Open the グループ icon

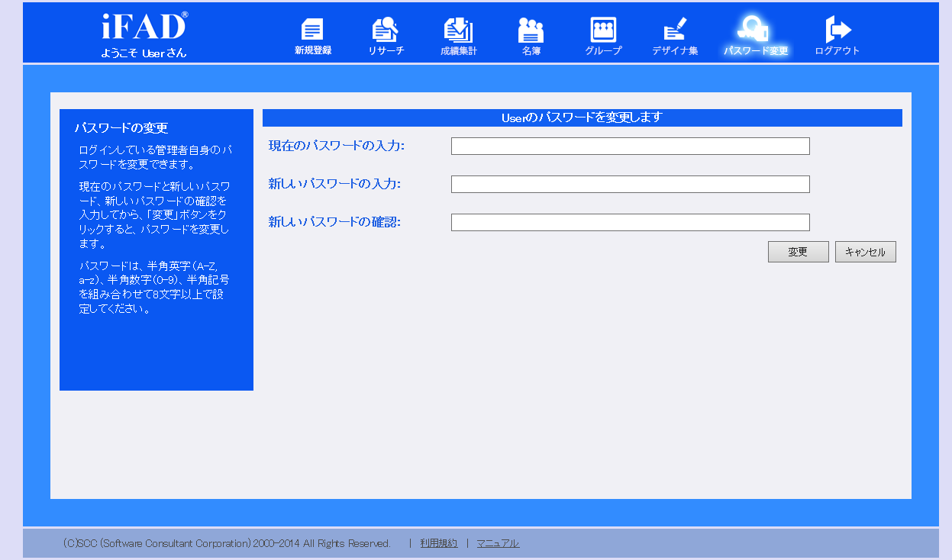coord(603,30)
